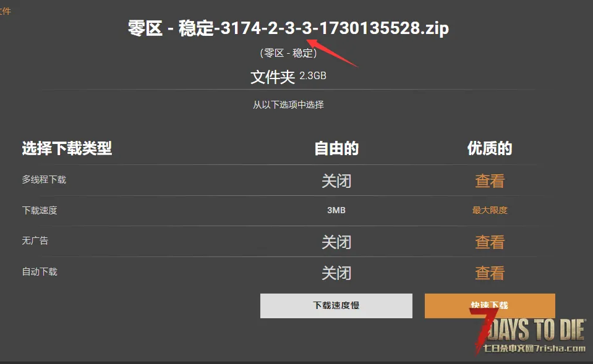Image resolution: width=593 pixels, height=364 pixels.
Task: Select the zip file name title
Action: (288, 28)
